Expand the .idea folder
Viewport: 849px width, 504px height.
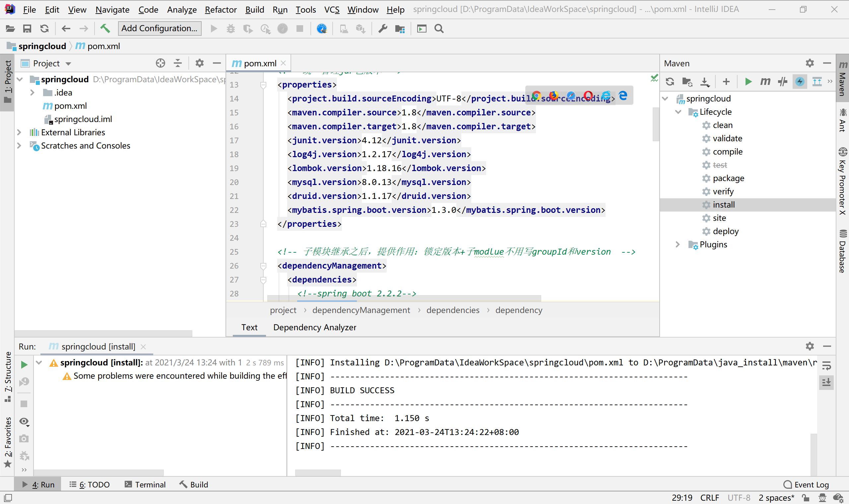[32, 93]
